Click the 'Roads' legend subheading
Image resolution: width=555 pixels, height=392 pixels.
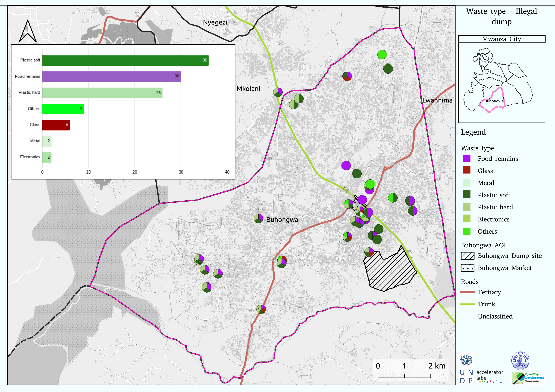click(x=470, y=282)
